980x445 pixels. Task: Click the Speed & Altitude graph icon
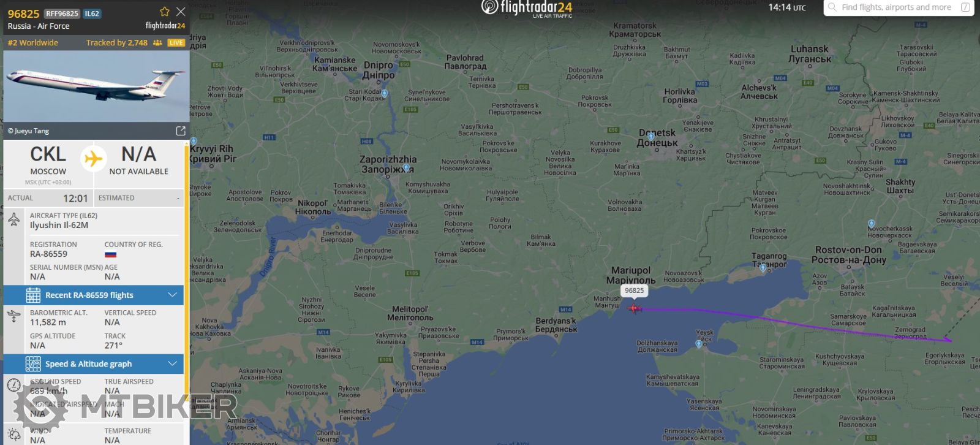click(x=33, y=363)
